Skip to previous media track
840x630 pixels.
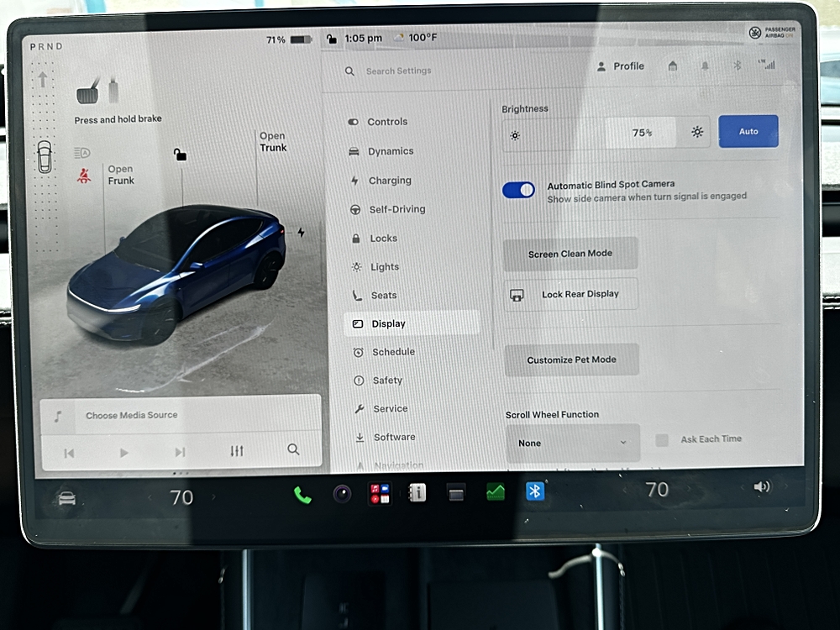69,454
